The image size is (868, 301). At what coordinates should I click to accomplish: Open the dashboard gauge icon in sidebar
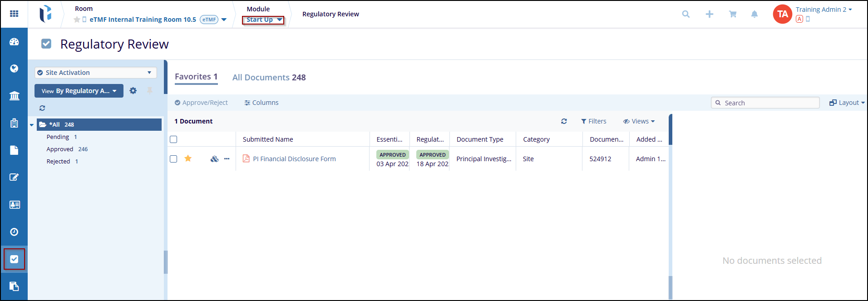[14, 42]
